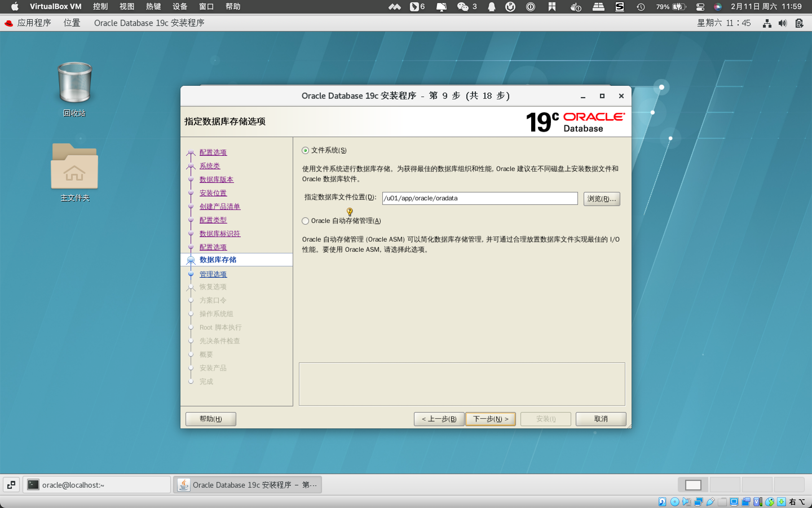
Task: Click VirtualBox mouse integration status icon
Action: 770,502
